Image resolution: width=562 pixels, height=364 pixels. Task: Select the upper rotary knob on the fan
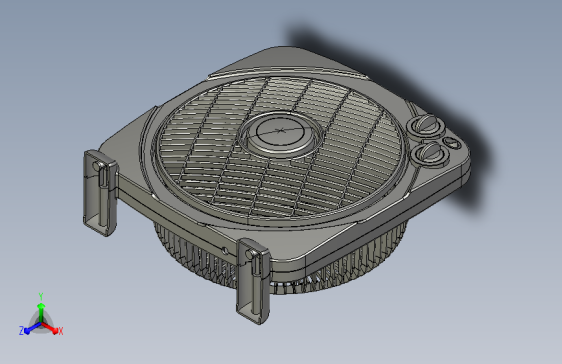click(426, 125)
